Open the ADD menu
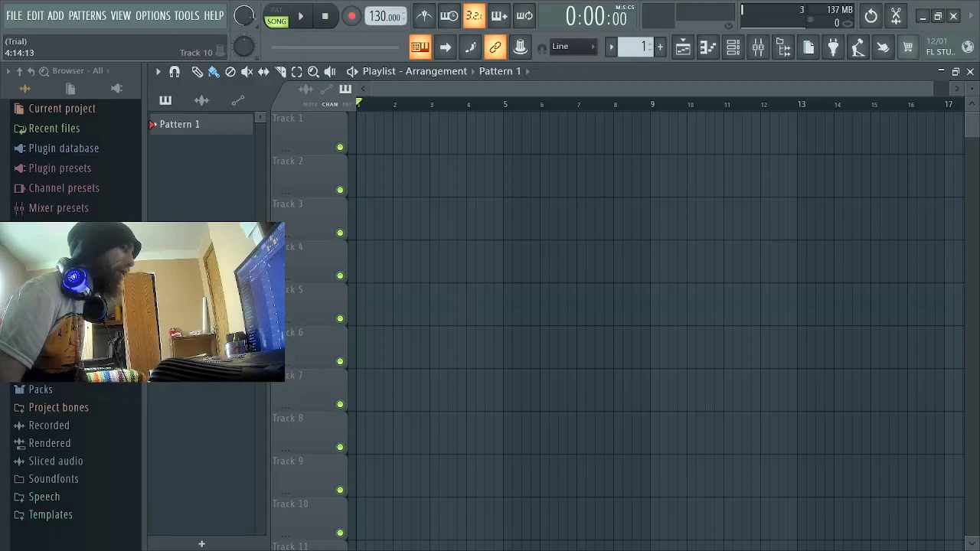This screenshot has height=551, width=980. coord(56,15)
